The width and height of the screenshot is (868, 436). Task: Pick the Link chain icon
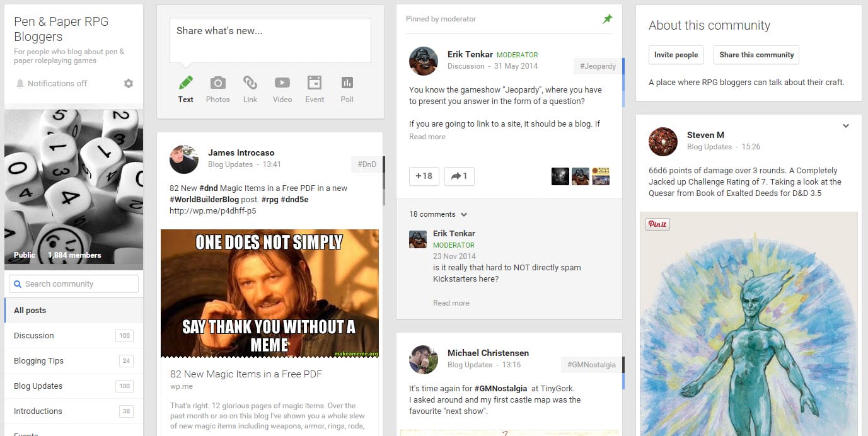pos(250,83)
